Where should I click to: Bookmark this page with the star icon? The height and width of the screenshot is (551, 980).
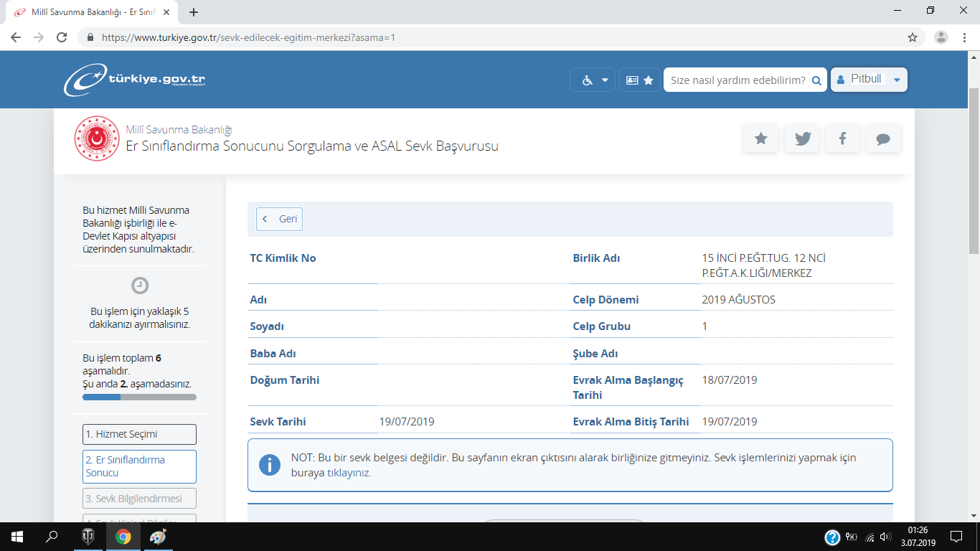(x=913, y=37)
